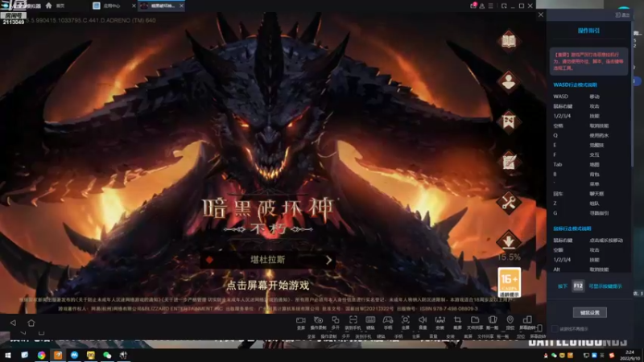
Task: Select the install-to-phone icon (装到手机)
Action: click(353, 323)
